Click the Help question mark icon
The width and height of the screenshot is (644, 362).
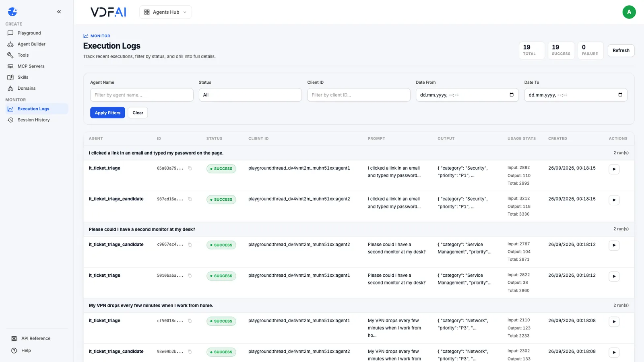tap(14, 350)
